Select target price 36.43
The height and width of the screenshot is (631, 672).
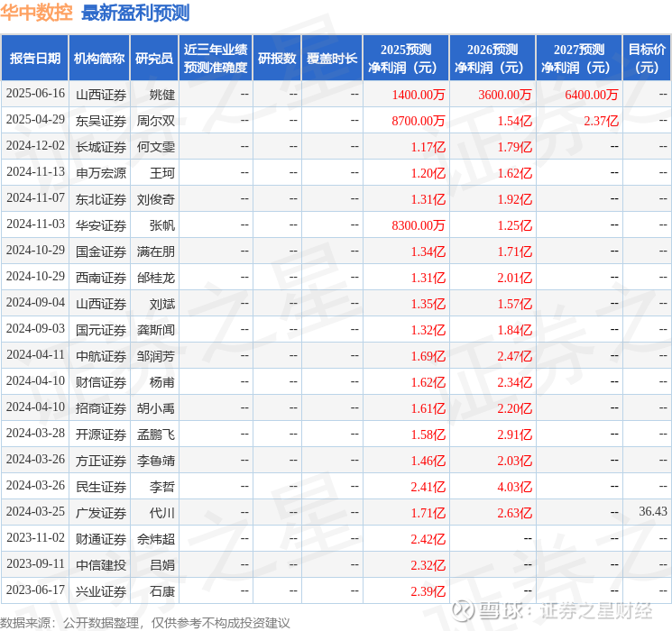653,511
